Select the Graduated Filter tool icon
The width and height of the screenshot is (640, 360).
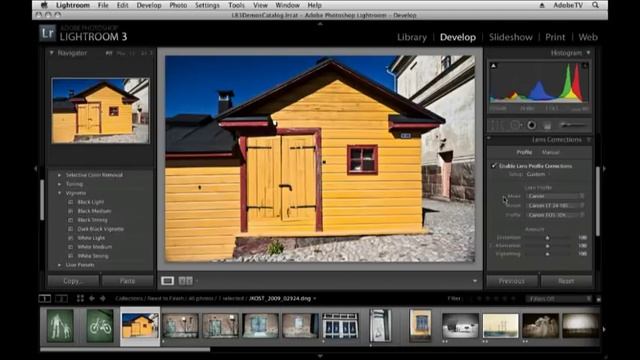pyautogui.click(x=547, y=126)
